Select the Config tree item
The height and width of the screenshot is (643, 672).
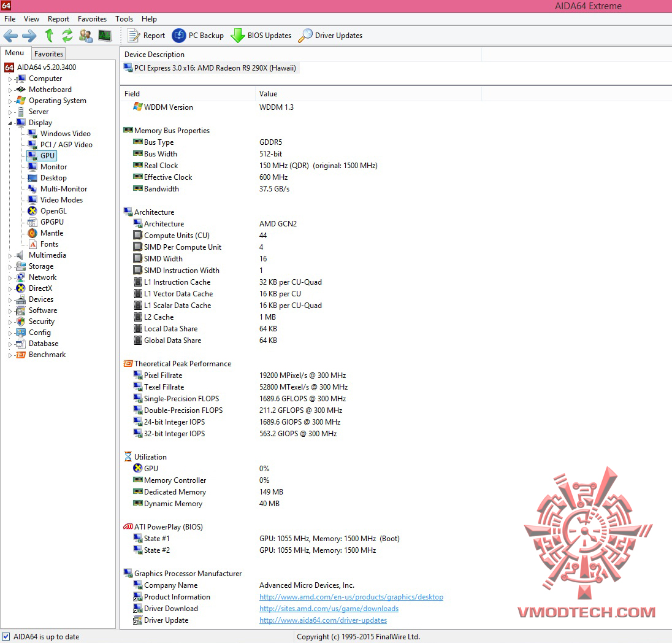click(39, 333)
